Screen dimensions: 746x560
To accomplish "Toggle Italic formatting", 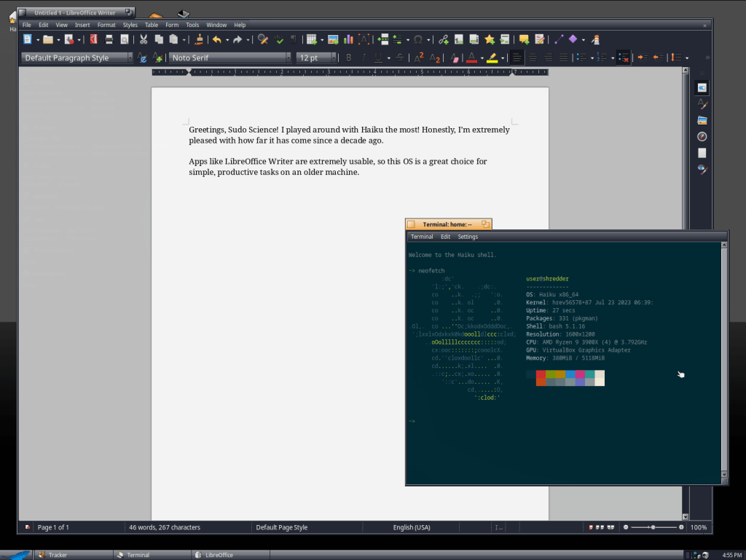I will click(363, 58).
